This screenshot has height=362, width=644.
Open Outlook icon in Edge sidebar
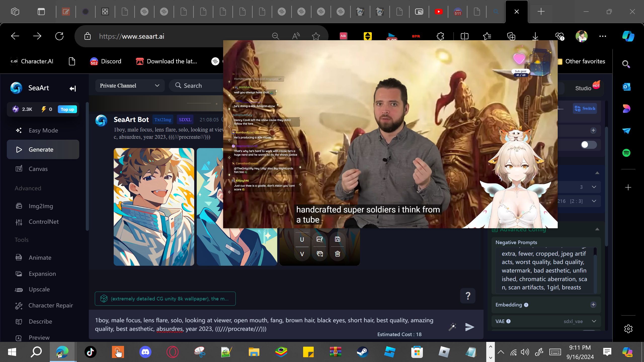626,87
